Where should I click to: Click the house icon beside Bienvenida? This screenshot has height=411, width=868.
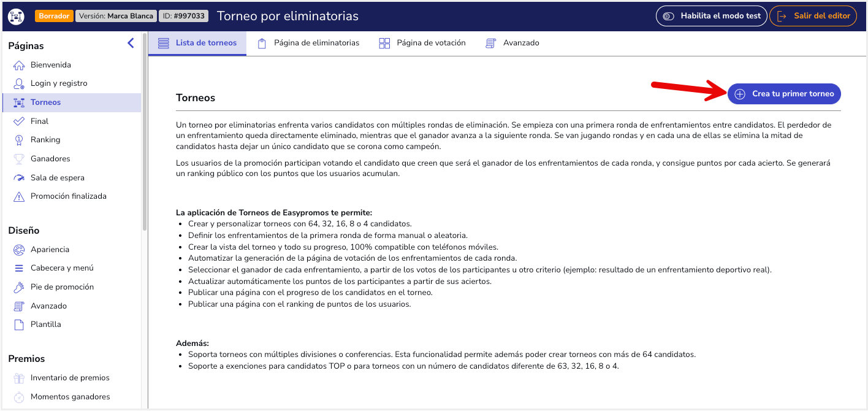tap(19, 65)
